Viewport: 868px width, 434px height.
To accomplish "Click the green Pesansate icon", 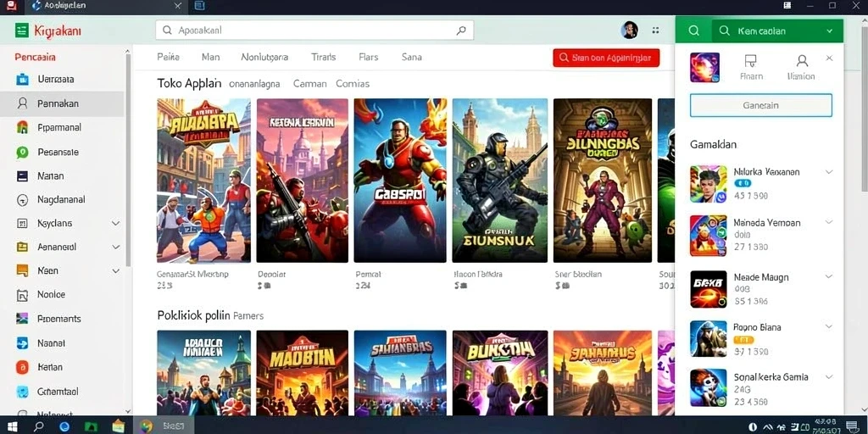I will click(22, 152).
